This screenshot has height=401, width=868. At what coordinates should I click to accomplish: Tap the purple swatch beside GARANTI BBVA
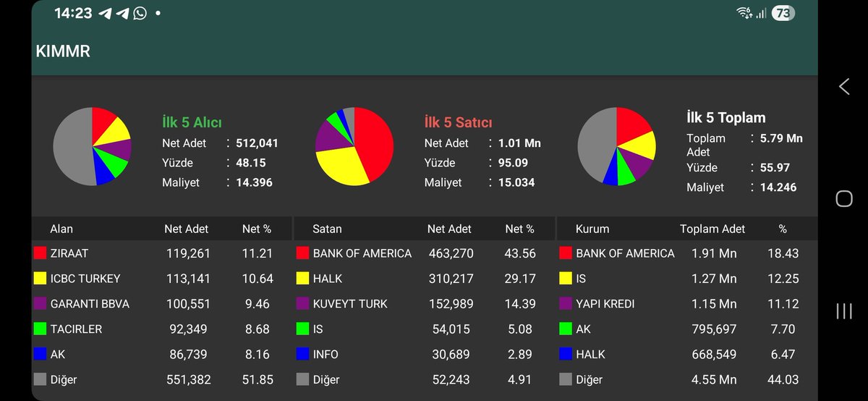(x=40, y=304)
